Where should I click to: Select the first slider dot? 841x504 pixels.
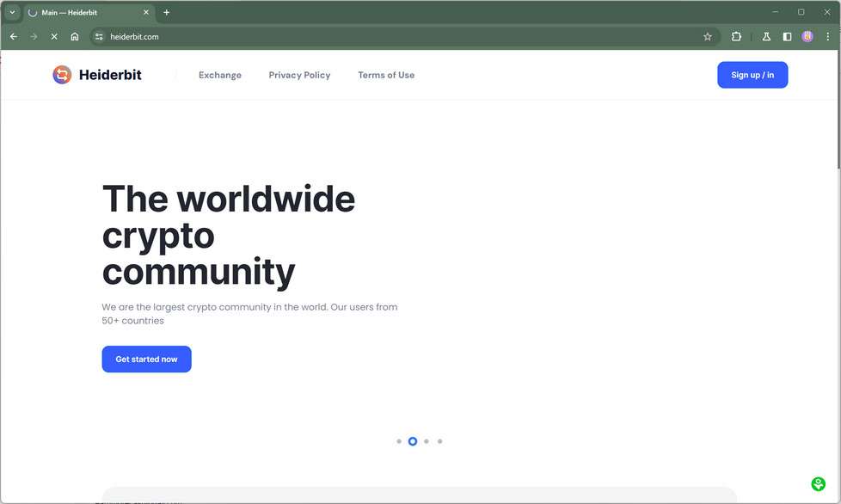point(399,441)
